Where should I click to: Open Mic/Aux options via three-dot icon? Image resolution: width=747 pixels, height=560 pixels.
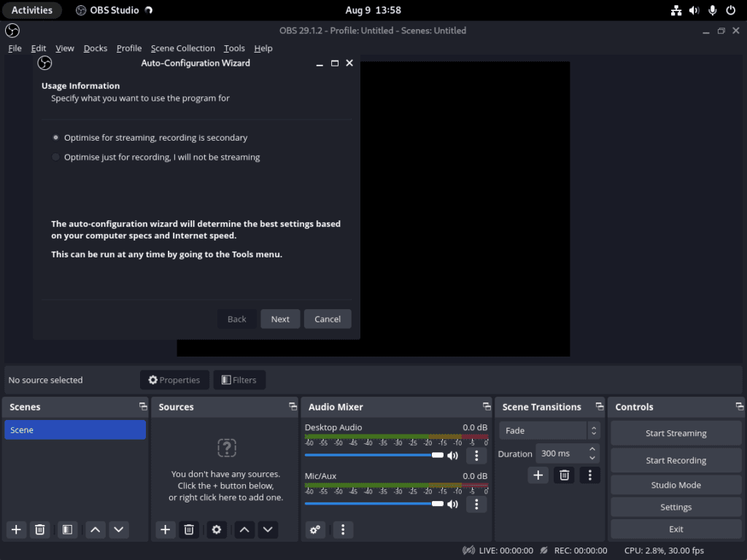[x=476, y=504]
